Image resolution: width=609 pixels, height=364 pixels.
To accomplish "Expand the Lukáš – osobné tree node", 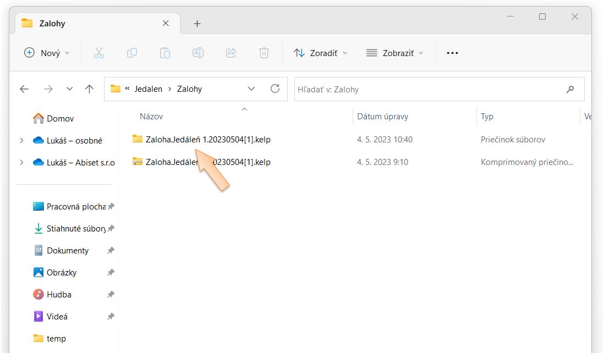I will (x=21, y=141).
